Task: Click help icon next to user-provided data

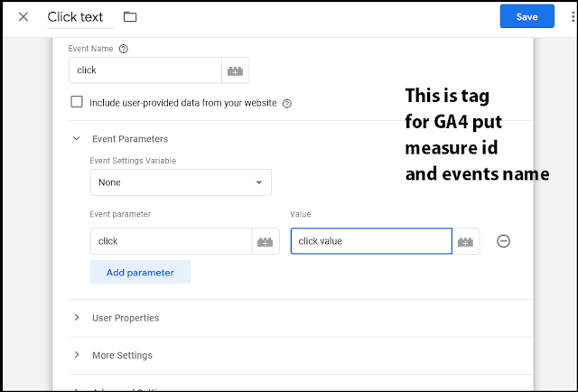Action: coord(287,103)
